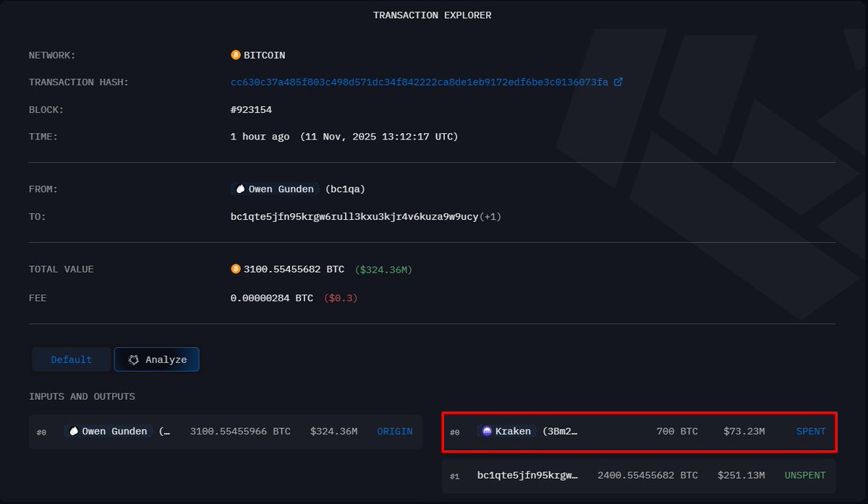The image size is (868, 504).
Task: Click the Bitcoin symbol next to BITCOIN label
Action: 235,54
